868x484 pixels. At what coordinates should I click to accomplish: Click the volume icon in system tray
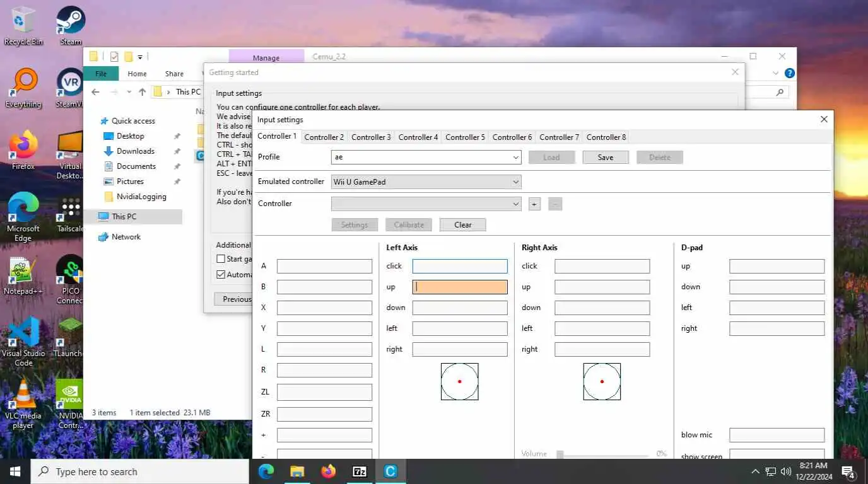pyautogui.click(x=786, y=471)
